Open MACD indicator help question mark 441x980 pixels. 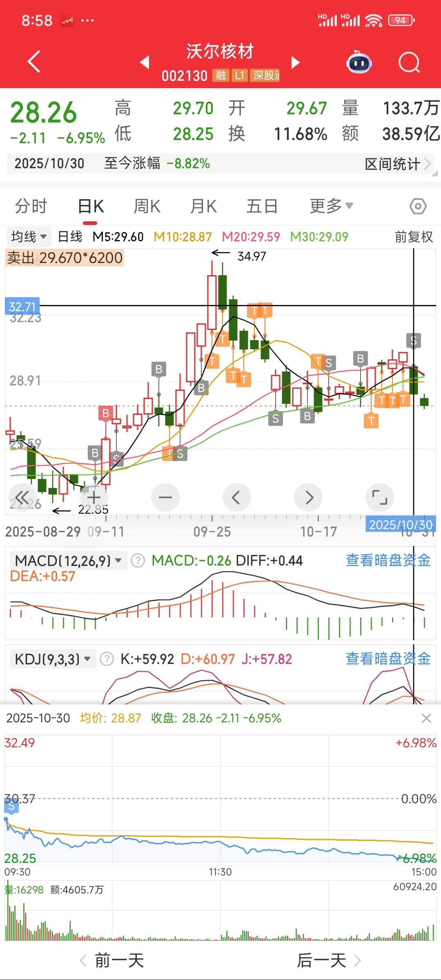click(x=138, y=561)
